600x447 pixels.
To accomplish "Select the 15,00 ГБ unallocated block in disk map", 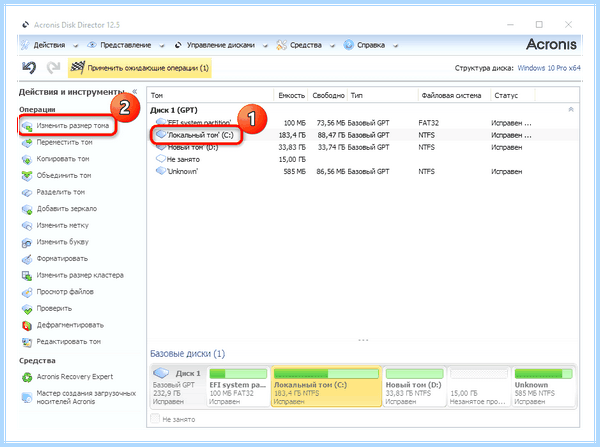I will pyautogui.click(x=479, y=387).
